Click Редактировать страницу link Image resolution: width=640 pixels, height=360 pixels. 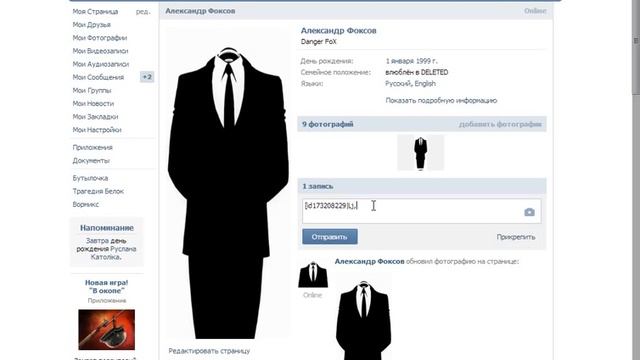209,351
